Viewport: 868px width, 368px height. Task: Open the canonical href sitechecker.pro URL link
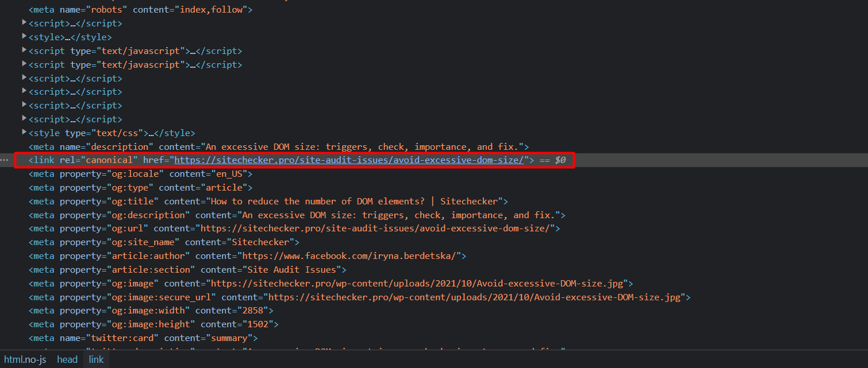(x=349, y=160)
